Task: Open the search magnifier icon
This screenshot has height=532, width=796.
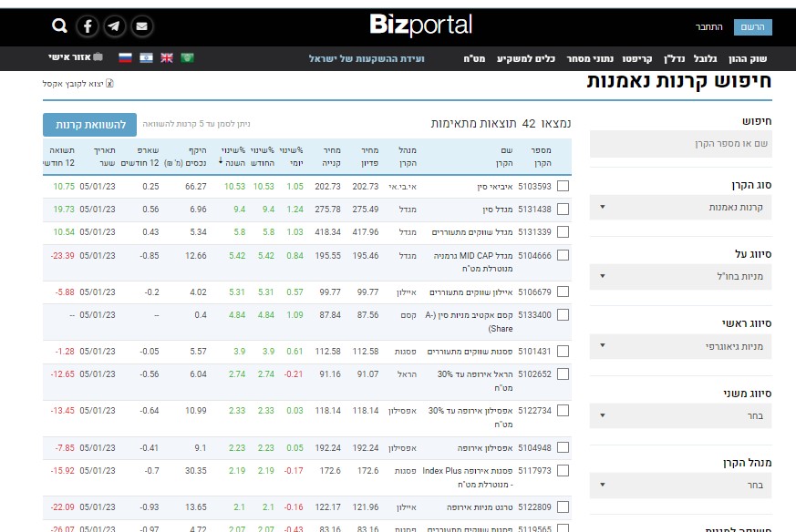Action: click(59, 26)
